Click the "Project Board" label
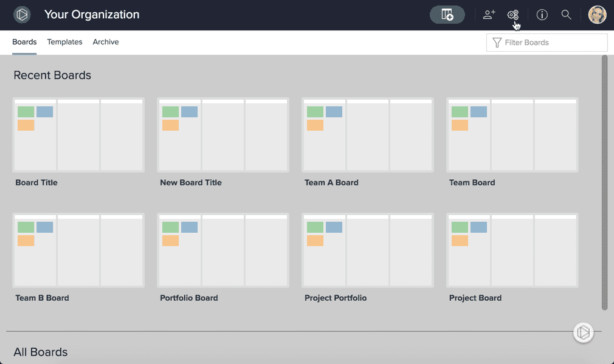 click(x=475, y=298)
